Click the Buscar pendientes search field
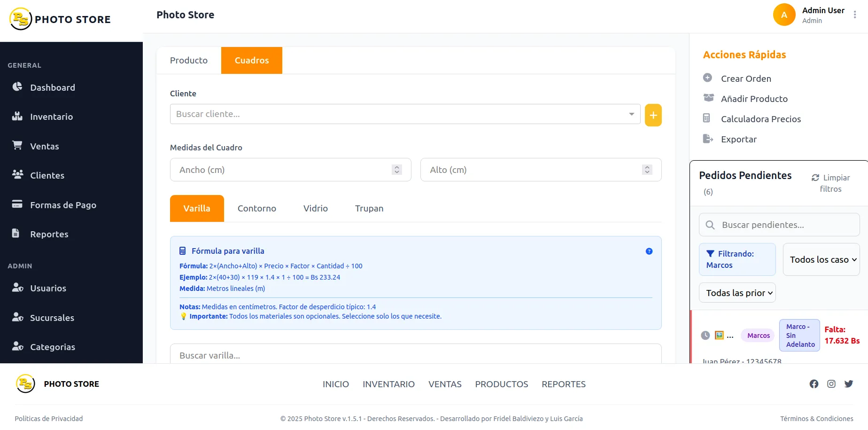Screen dimensions: 868x430 [780, 225]
